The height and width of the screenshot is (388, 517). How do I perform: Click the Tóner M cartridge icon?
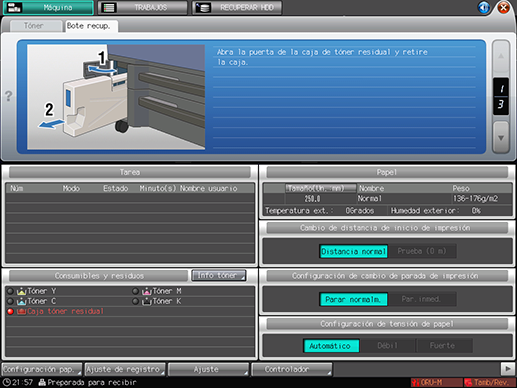[147, 291]
